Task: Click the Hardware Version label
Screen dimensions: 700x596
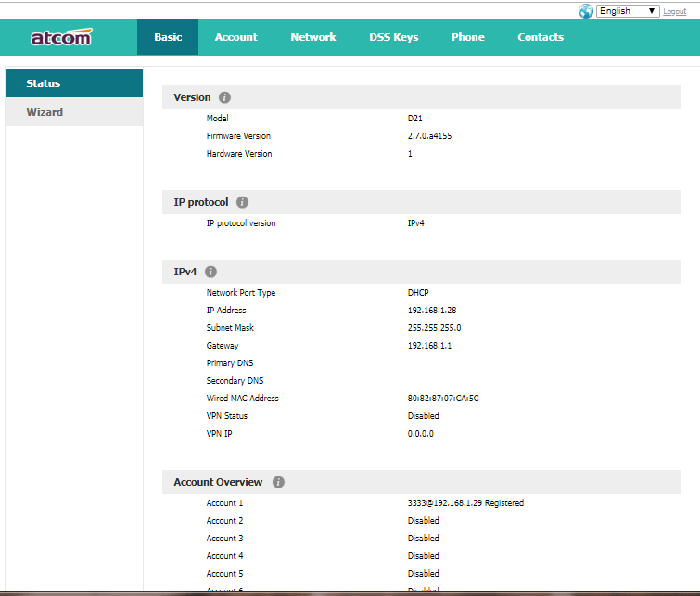Action: tap(239, 154)
